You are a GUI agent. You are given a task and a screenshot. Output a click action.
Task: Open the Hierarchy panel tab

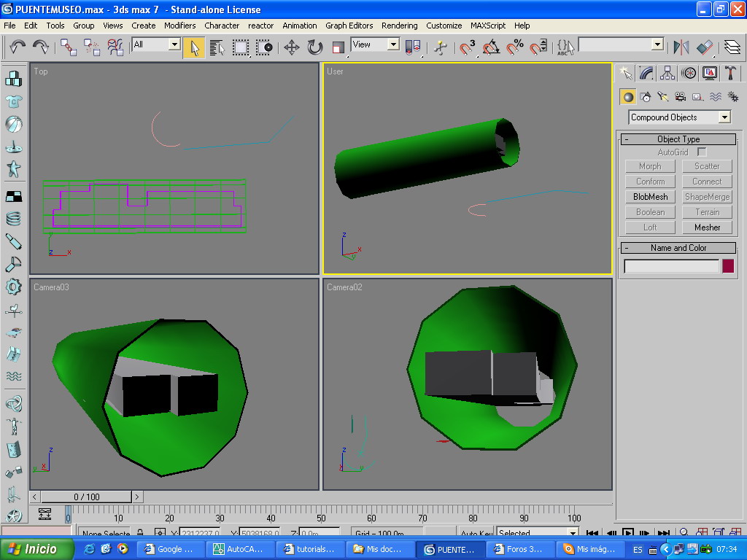[x=667, y=73]
